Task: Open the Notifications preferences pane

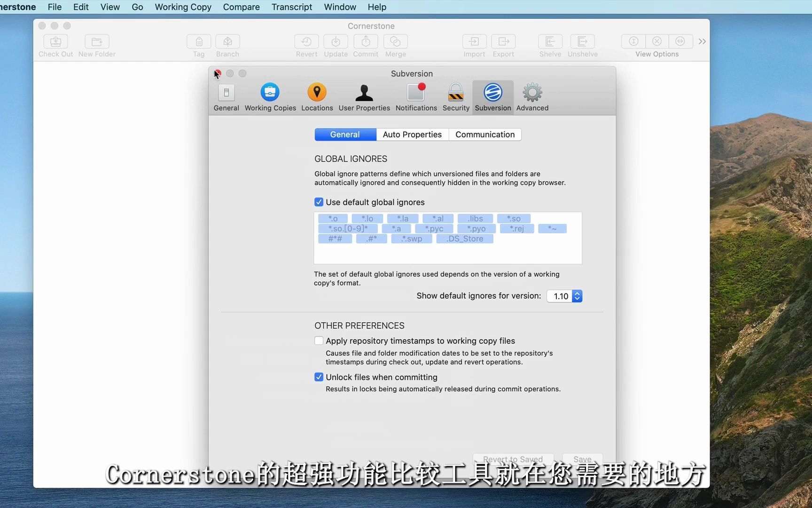Action: click(x=416, y=97)
